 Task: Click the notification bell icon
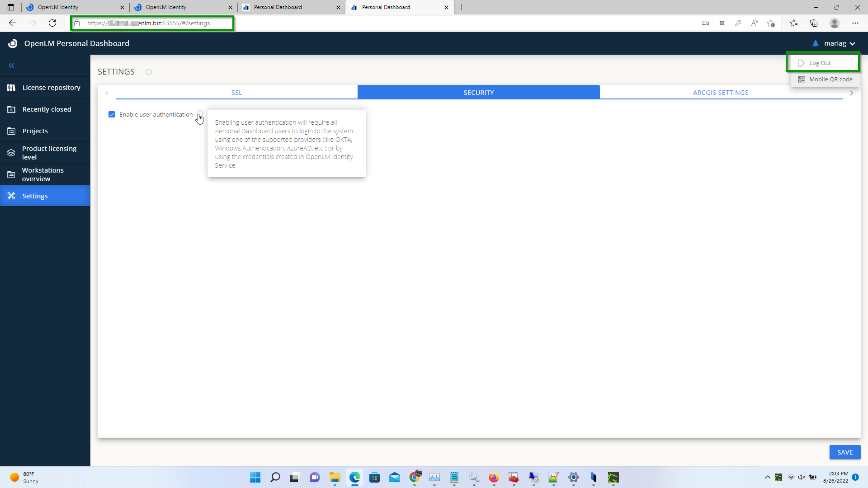point(815,43)
